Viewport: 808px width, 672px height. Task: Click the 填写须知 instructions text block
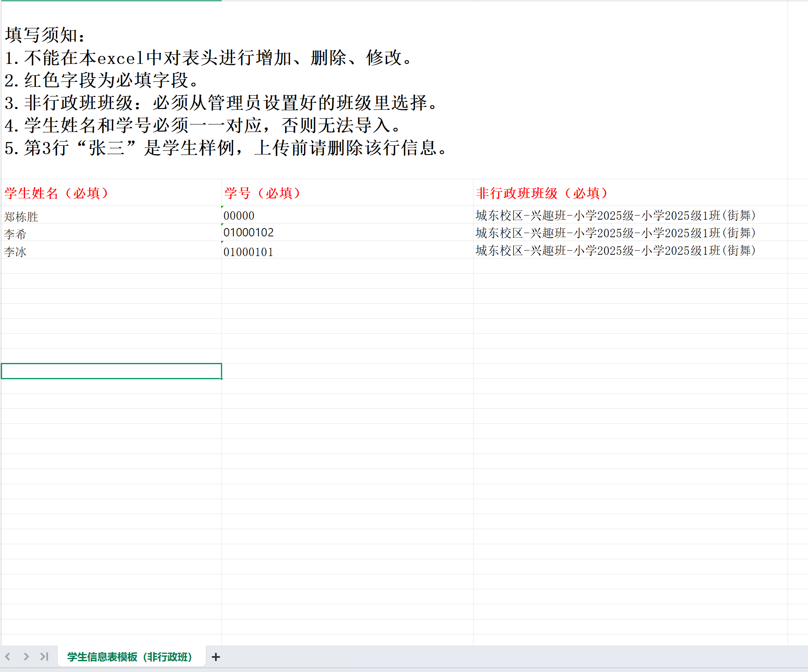click(x=225, y=92)
